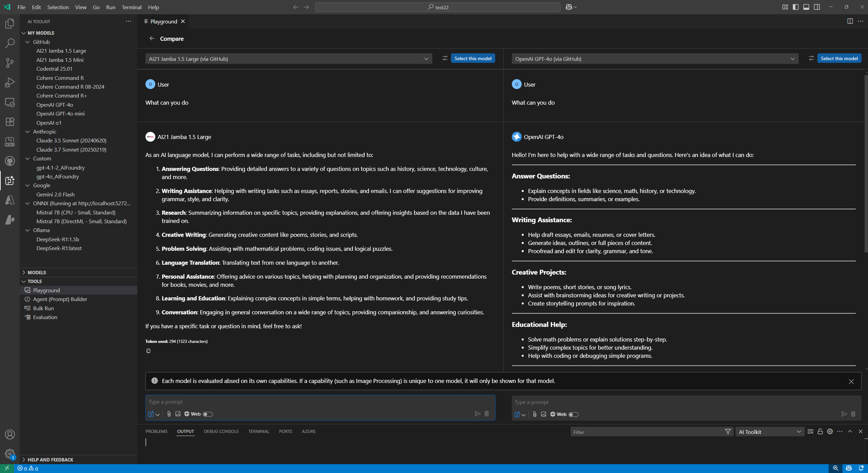Open the Source Control view
The width and height of the screenshot is (868, 473).
point(10,63)
